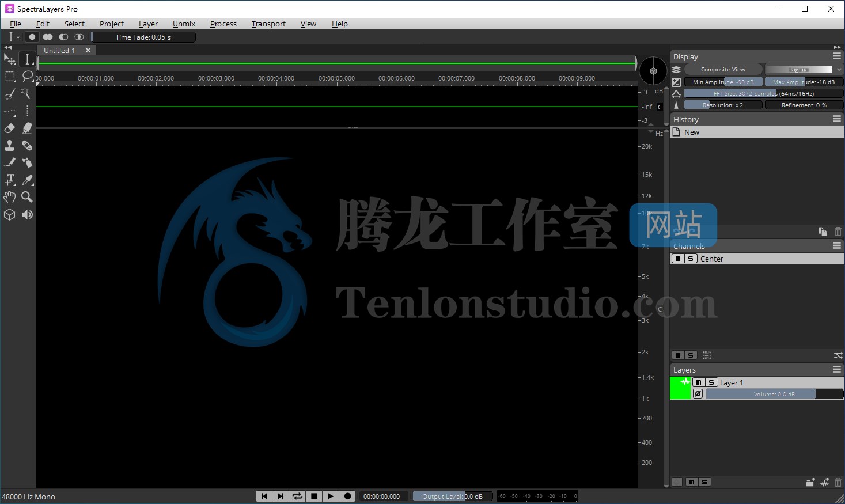Viewport: 845px width, 504px height.
Task: Open the File menu
Action: [16, 24]
